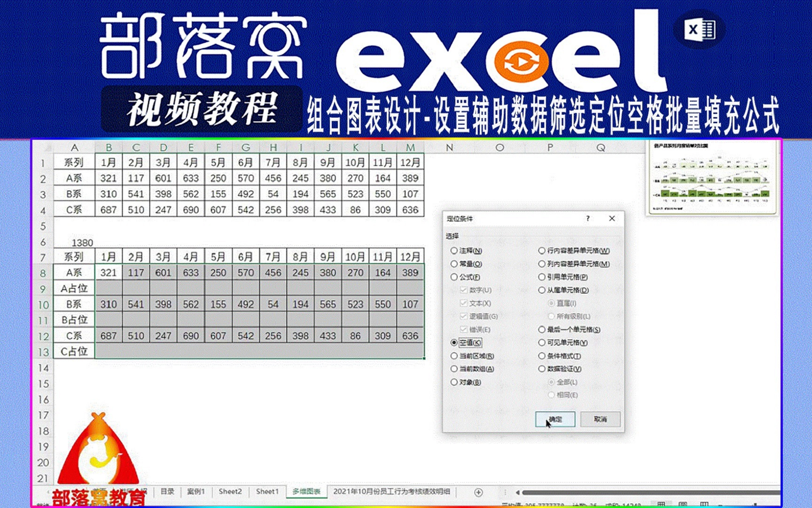812x508 pixels.
Task: Select column O header
Action: point(500,147)
